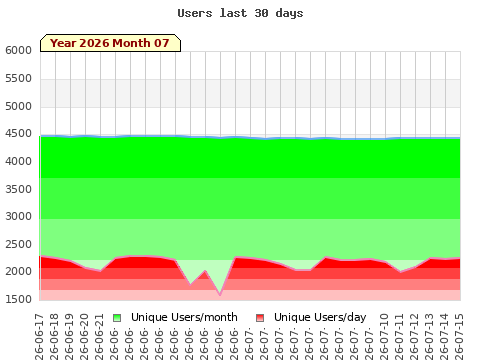Click the 5000 y-axis label

[18, 107]
